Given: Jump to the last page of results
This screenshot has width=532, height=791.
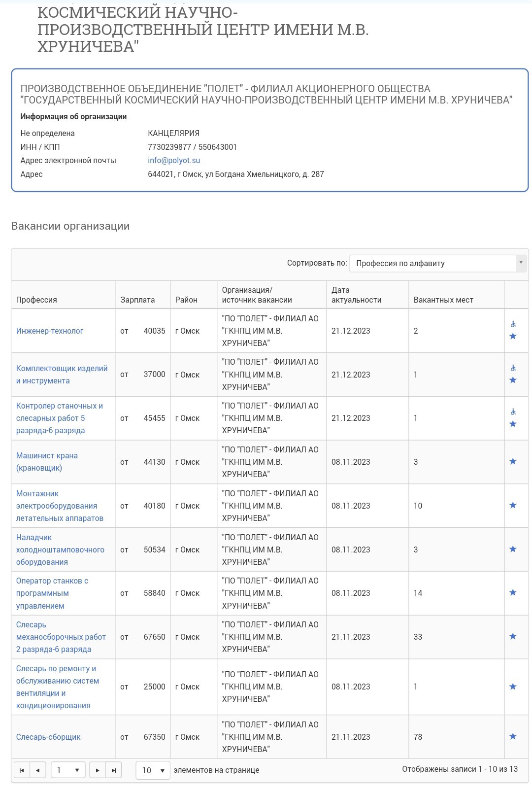Looking at the screenshot, I should (114, 770).
